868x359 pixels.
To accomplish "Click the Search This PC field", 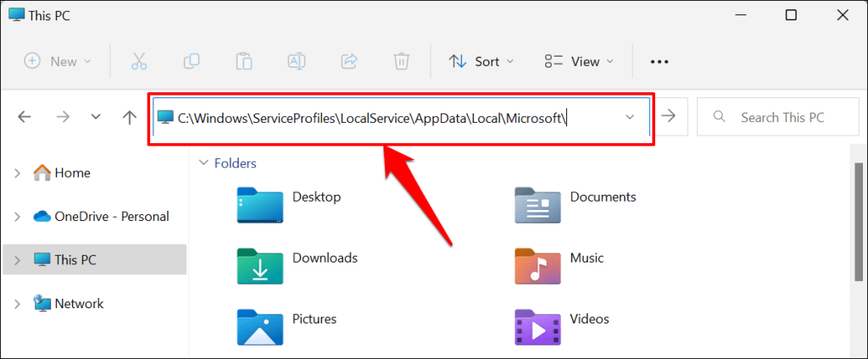I will pos(784,117).
